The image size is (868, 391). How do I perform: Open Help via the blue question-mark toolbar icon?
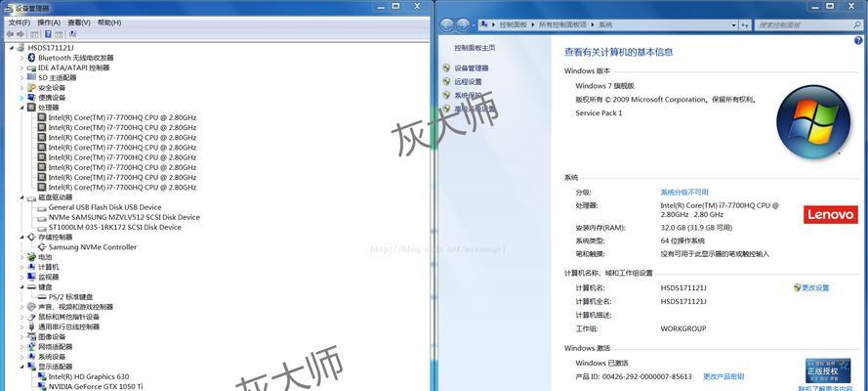pos(48,34)
